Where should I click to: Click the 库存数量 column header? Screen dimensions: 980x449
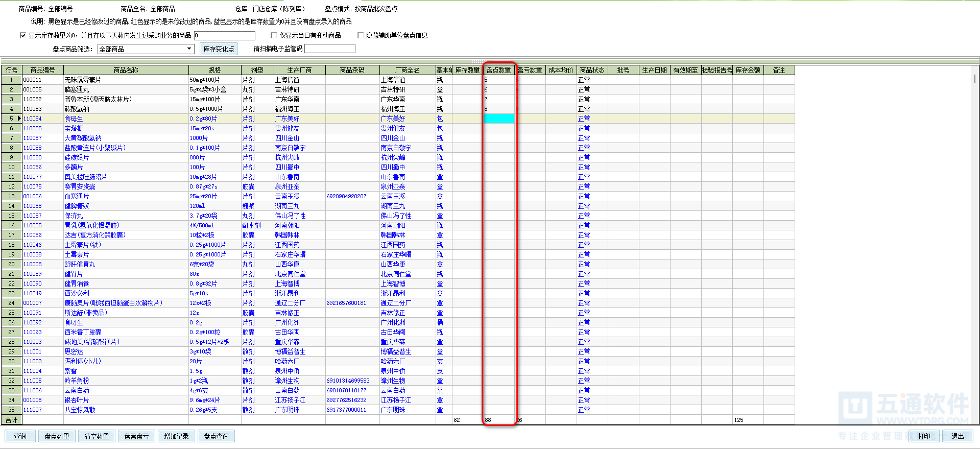pos(467,70)
